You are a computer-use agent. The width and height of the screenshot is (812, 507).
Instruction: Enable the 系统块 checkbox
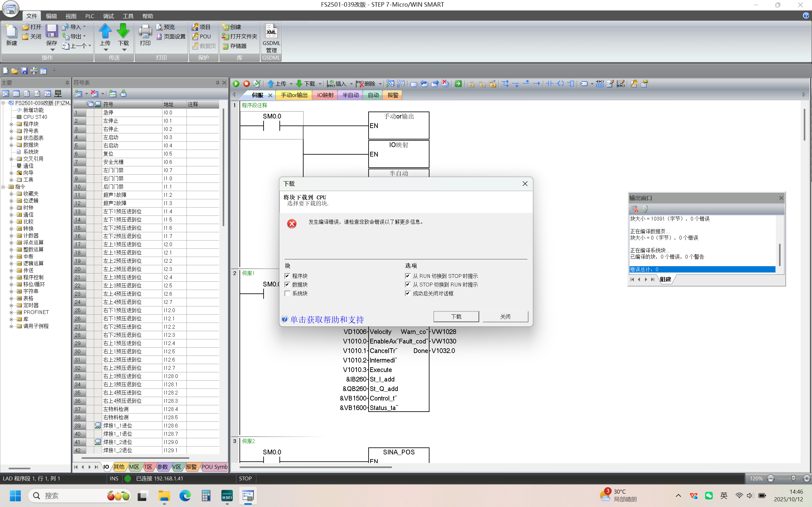click(287, 293)
